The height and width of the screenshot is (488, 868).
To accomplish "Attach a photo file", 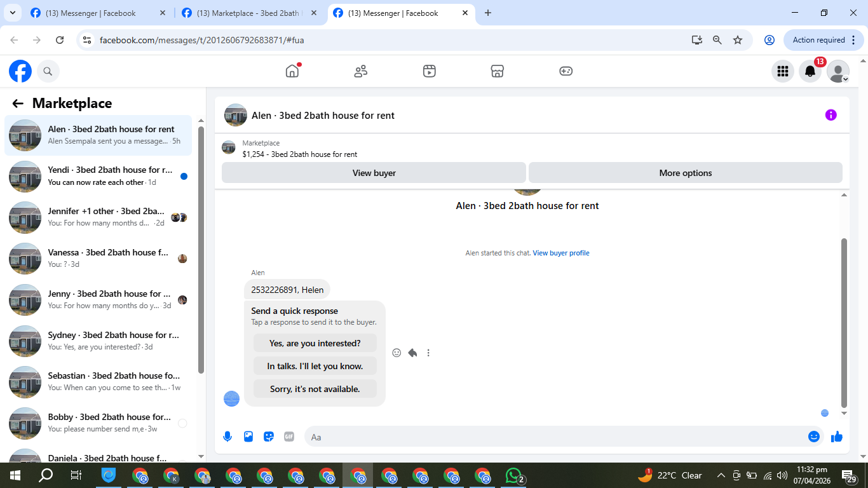I will click(248, 437).
